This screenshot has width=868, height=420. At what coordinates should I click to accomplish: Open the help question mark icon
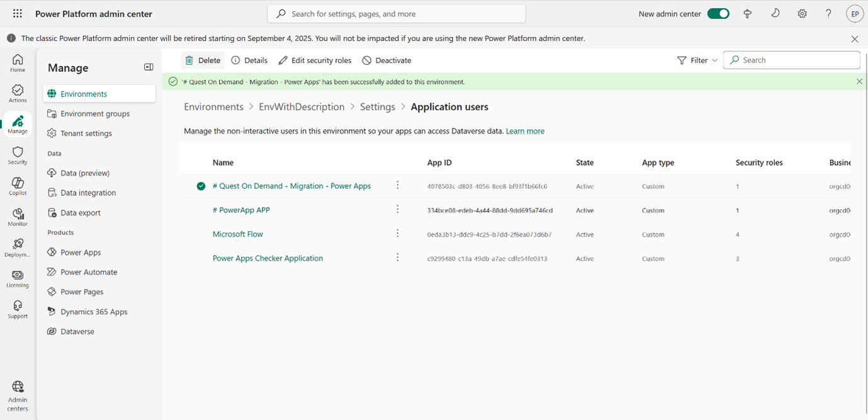[x=828, y=14]
